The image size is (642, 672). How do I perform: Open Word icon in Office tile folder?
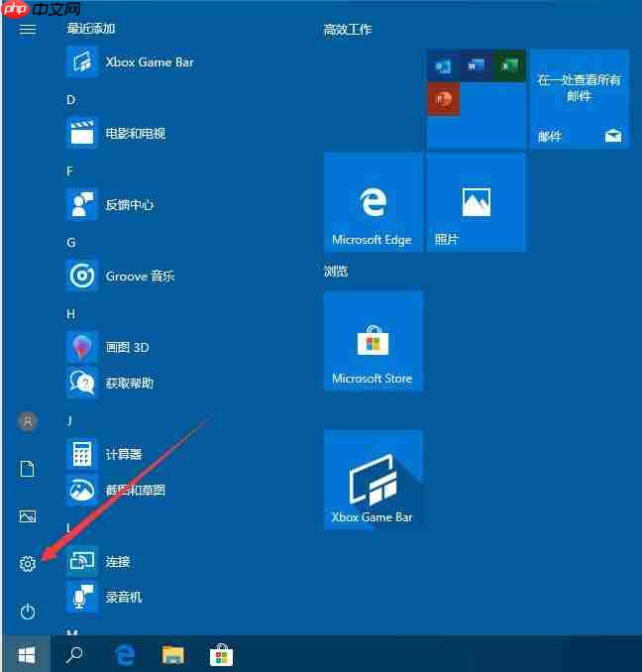[476, 66]
